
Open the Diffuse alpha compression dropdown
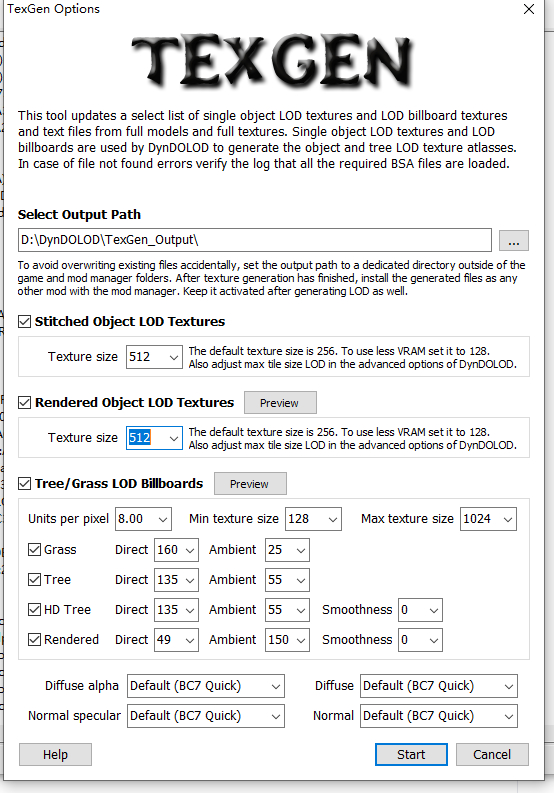(x=206, y=686)
